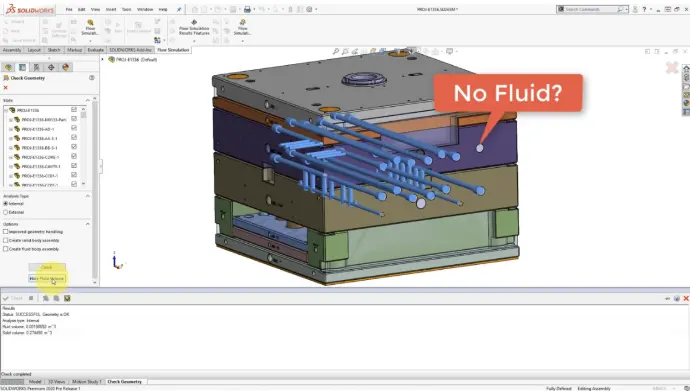The image size is (690, 391).
Task: Open the Tools menu
Action: point(126,9)
